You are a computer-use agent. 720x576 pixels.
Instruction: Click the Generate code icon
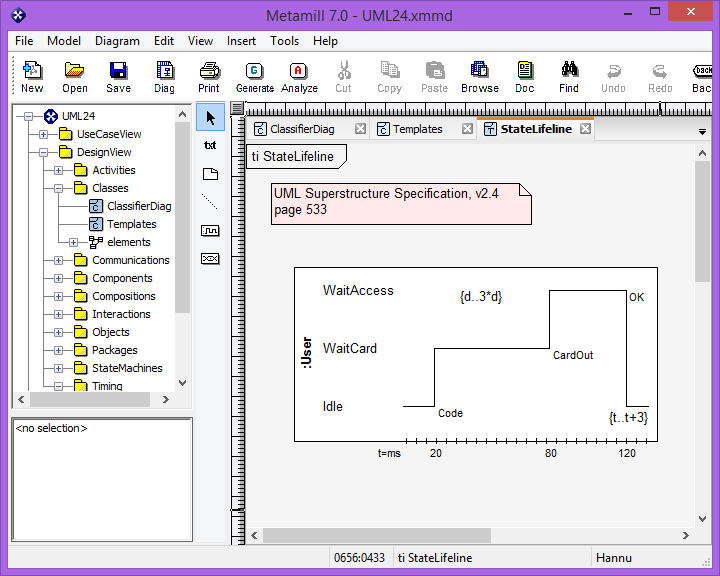[254, 71]
